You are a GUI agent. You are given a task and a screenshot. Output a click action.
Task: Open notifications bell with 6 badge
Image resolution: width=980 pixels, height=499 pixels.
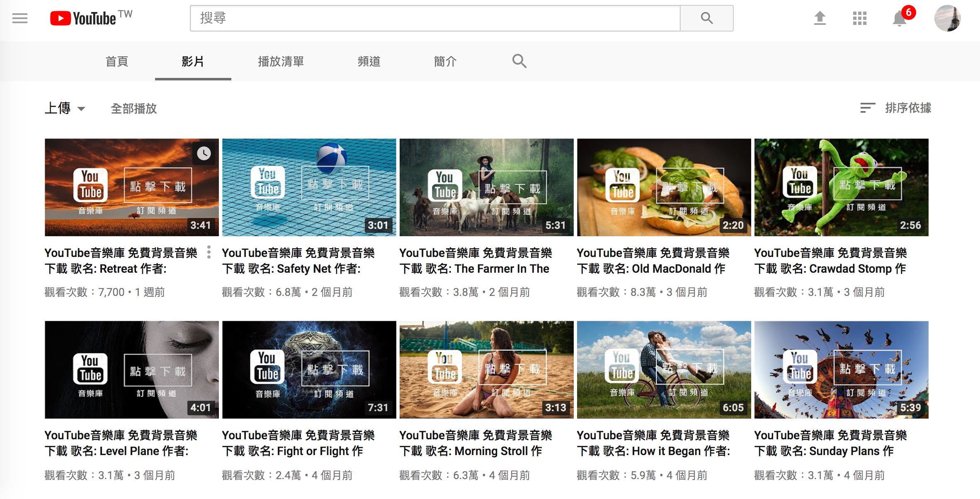pyautogui.click(x=899, y=19)
